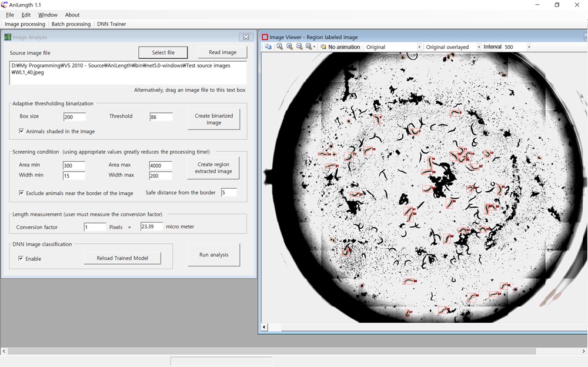Click the fourth magnifier icon with dropdown arrow
The image size is (588, 367).
(310, 47)
